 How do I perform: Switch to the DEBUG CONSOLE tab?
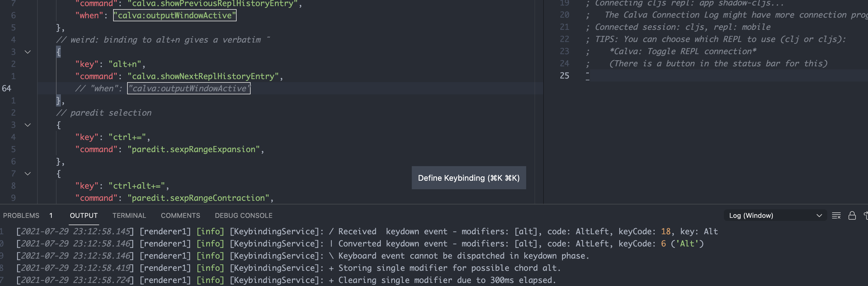(244, 215)
